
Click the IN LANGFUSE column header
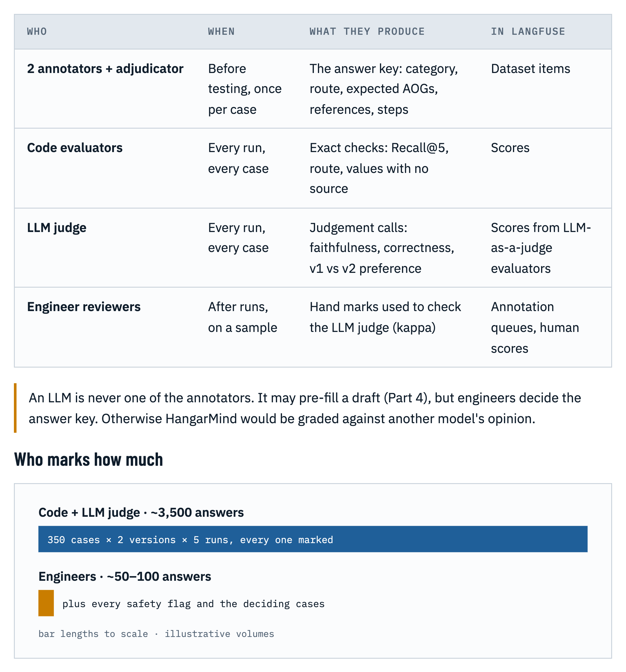coord(527,32)
